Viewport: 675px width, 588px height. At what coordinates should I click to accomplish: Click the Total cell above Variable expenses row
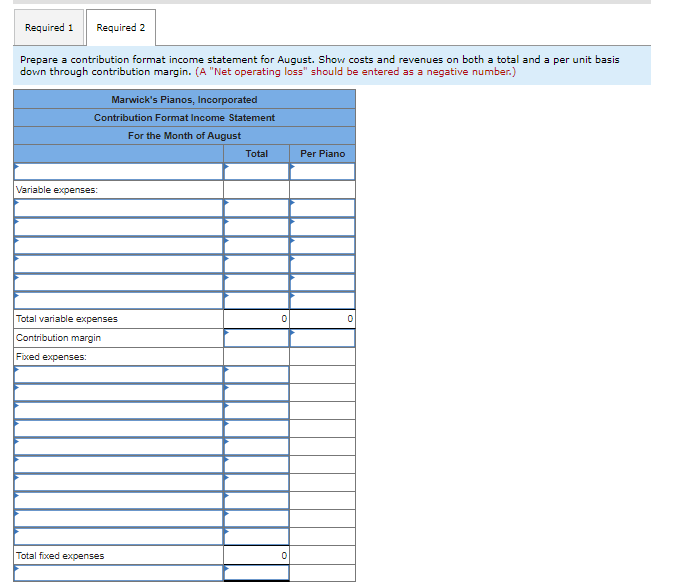257,171
